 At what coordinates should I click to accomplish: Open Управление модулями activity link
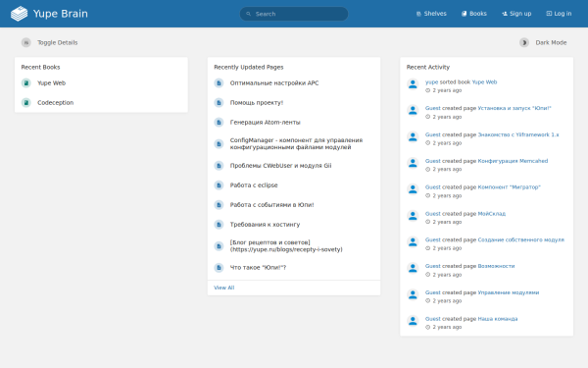tap(509, 292)
